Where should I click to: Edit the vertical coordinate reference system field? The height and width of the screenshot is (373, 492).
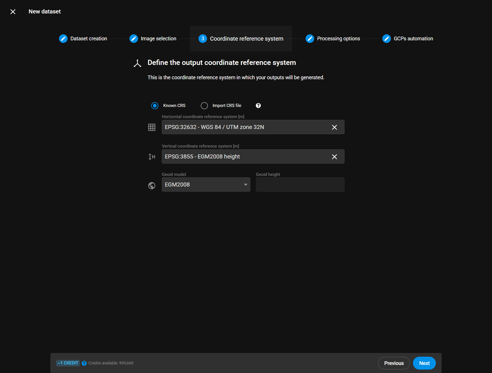(x=253, y=157)
